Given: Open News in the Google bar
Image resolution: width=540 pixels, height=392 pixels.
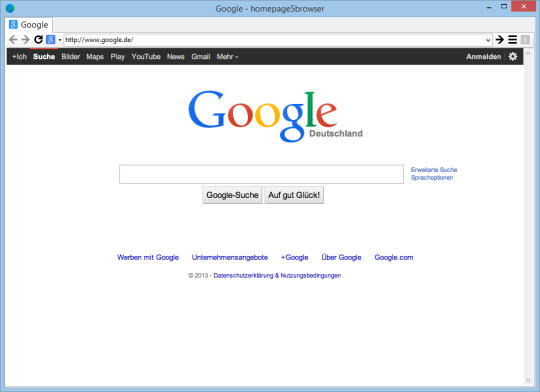Looking at the screenshot, I should 176,56.
